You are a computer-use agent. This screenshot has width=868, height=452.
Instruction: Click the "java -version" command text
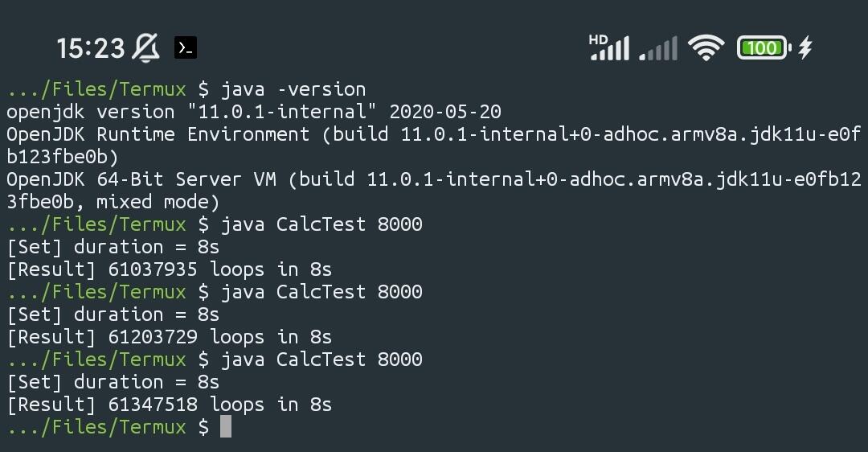(293, 89)
